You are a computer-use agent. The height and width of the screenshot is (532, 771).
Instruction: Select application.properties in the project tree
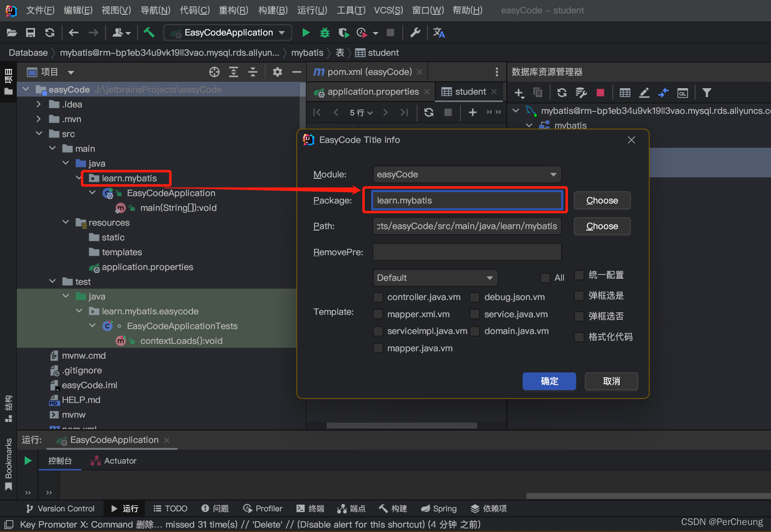[x=147, y=267]
